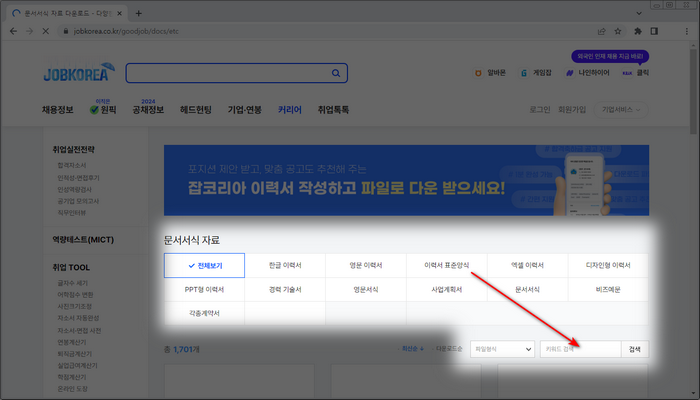
Task: Click the browser address bar URL
Action: 126,31
